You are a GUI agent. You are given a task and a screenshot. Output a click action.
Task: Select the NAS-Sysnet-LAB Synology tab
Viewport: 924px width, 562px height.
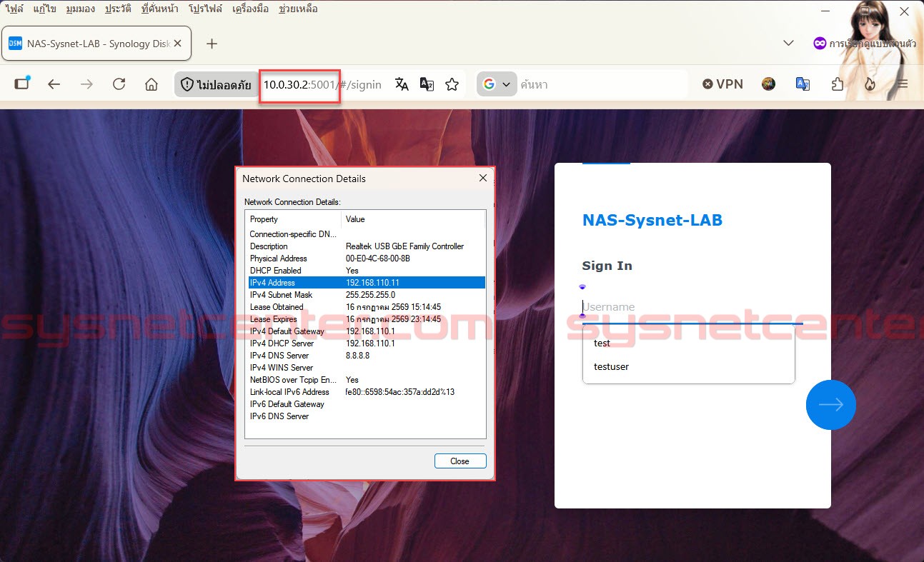(x=96, y=44)
